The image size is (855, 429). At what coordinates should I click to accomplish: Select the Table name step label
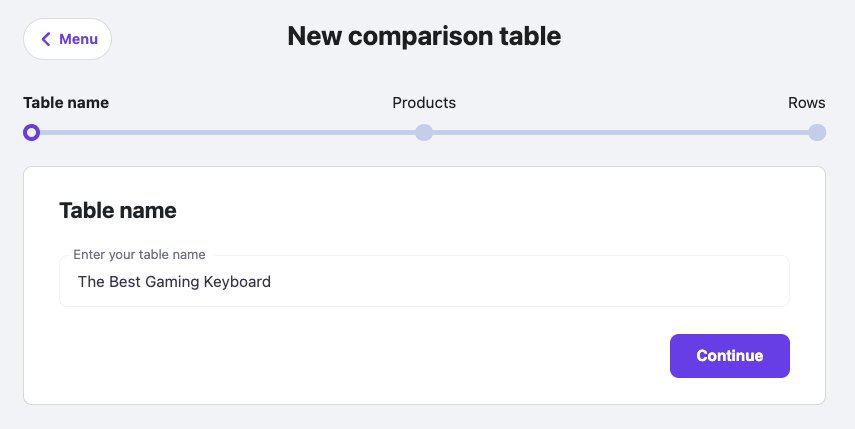[66, 102]
